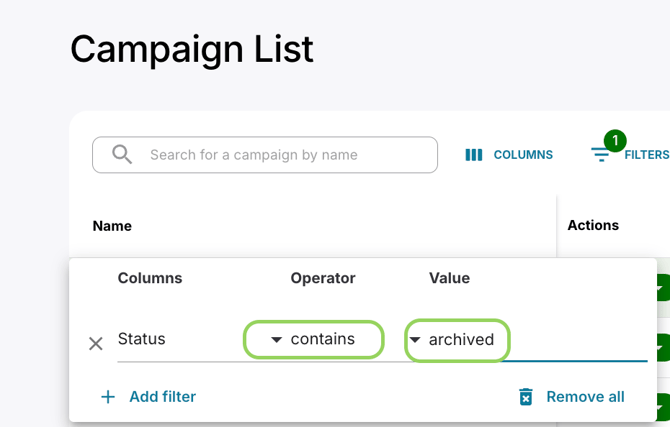
Task: Click the trash icon beside Remove all
Action: pyautogui.click(x=526, y=397)
